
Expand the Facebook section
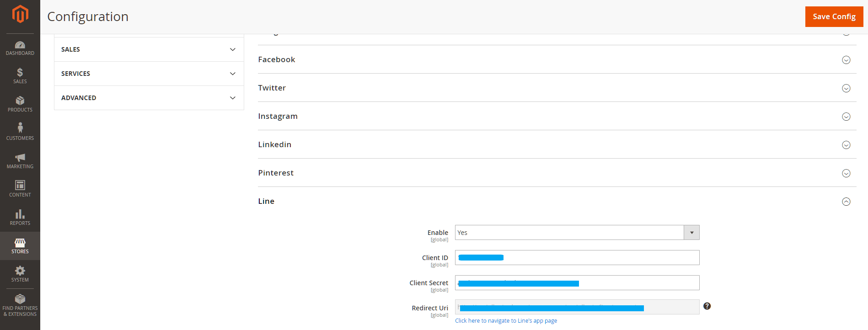coord(557,59)
